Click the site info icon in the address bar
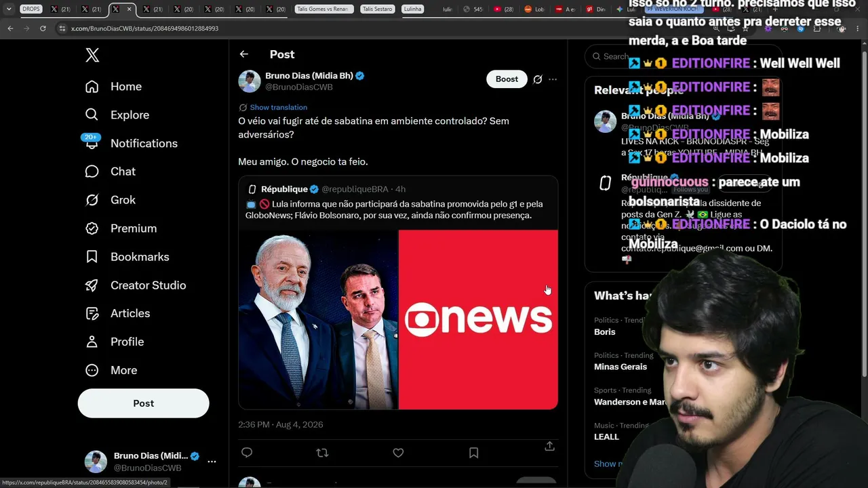The width and height of the screenshot is (868, 488). click(x=62, y=28)
